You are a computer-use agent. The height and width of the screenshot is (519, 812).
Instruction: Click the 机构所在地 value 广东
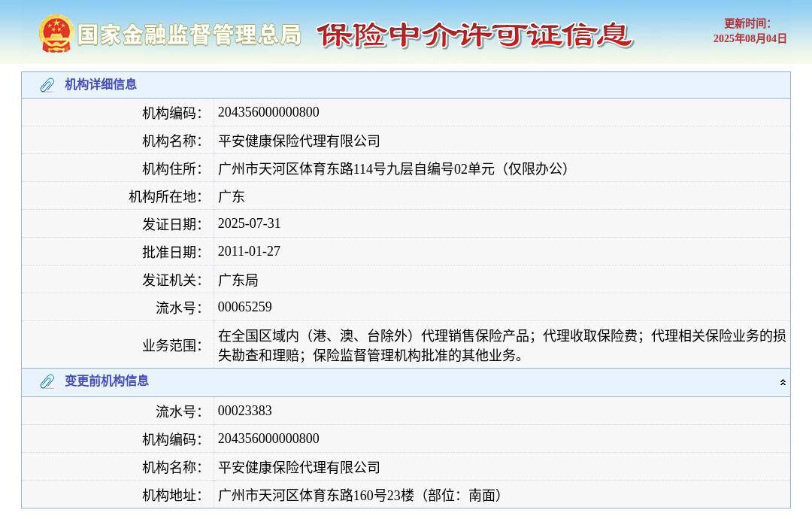(x=231, y=196)
